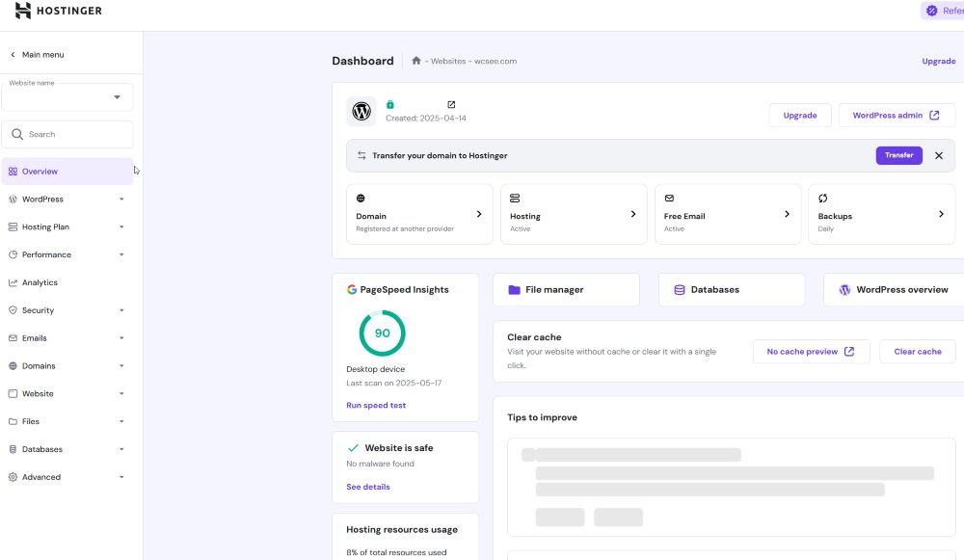The image size is (964, 560).
Task: Expand the Hosting Plan sidebar section
Action: (x=121, y=227)
